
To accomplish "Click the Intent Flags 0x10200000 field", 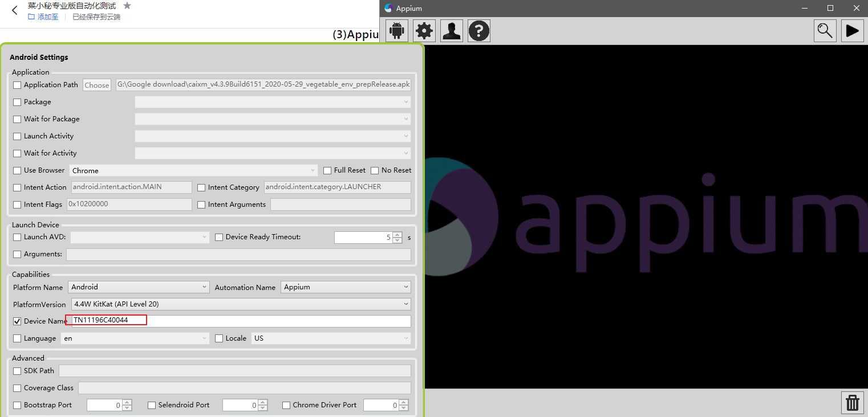I will (x=129, y=205).
